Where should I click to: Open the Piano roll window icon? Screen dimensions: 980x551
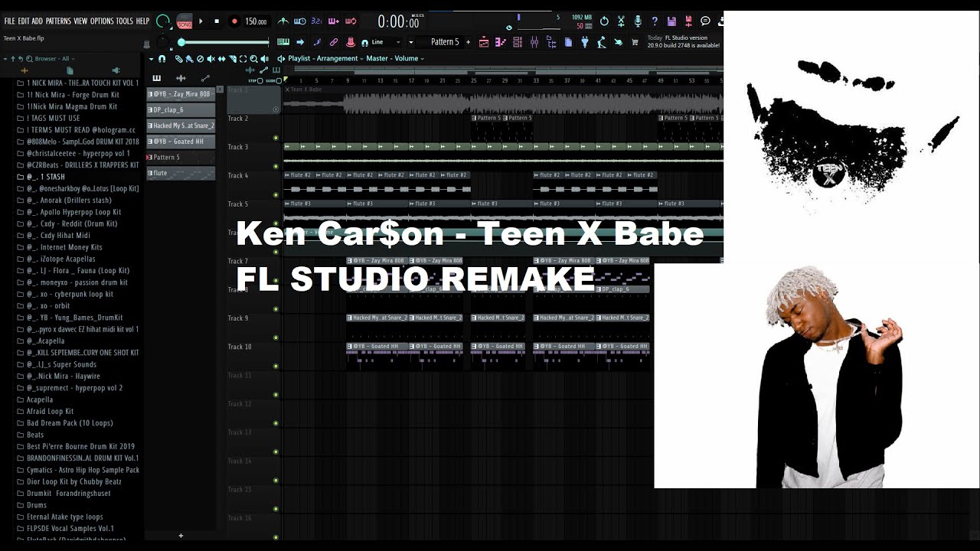click(500, 42)
